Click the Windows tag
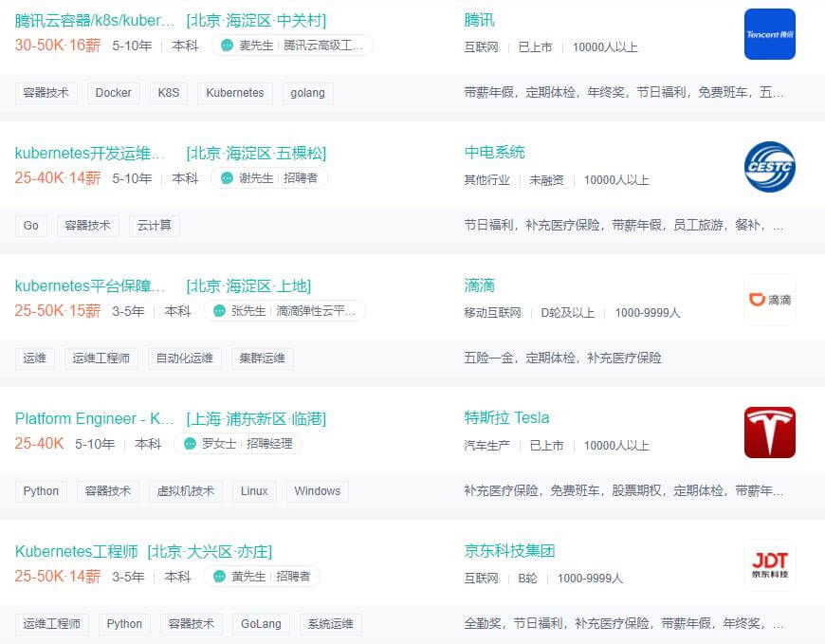 [318, 491]
